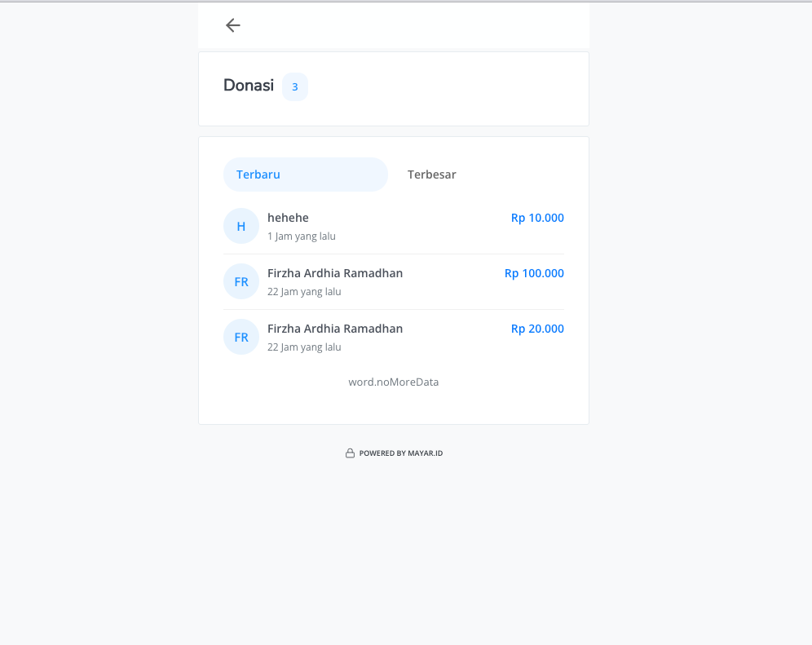Click the Rp 100.000 donation amount
Image resolution: width=812 pixels, height=645 pixels.
(534, 273)
